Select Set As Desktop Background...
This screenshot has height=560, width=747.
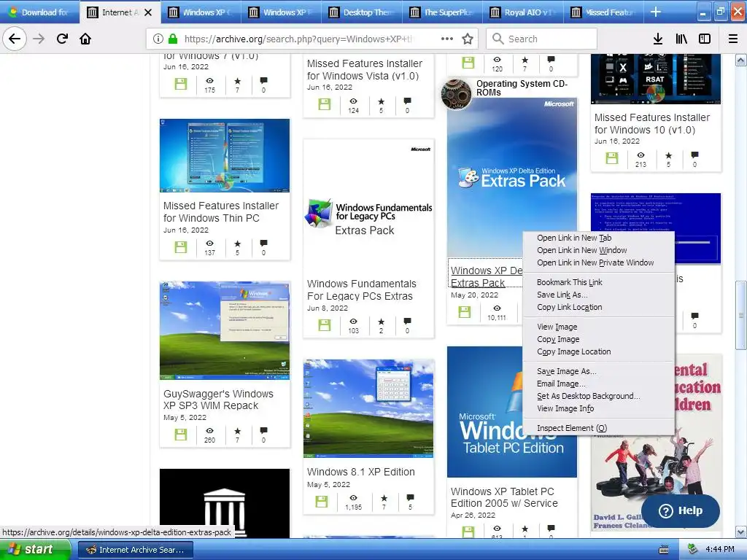click(598, 396)
